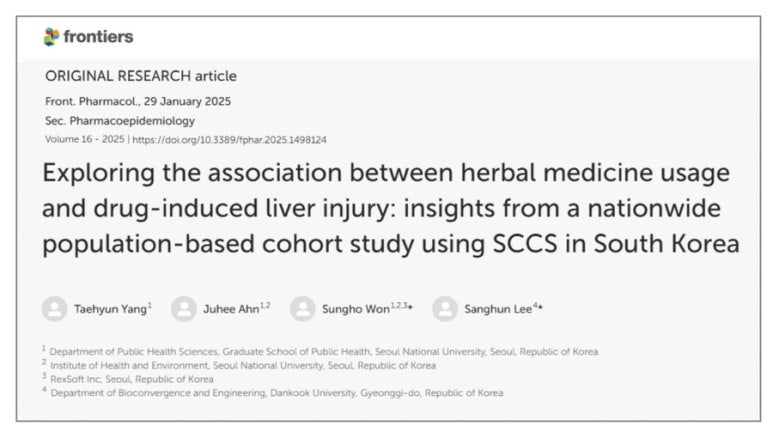
Task: Click the article title heading
Action: [390, 208]
